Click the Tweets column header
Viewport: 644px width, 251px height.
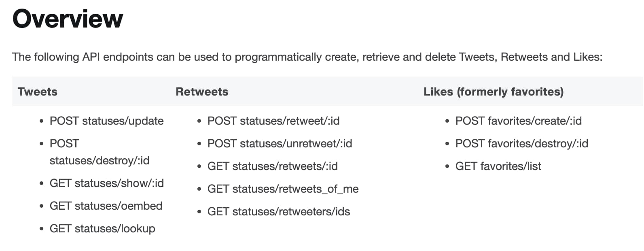point(38,92)
